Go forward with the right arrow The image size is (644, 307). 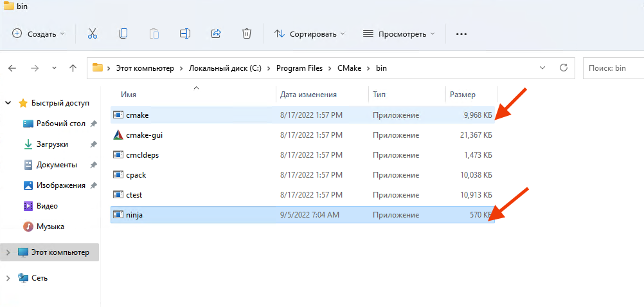pos(35,68)
